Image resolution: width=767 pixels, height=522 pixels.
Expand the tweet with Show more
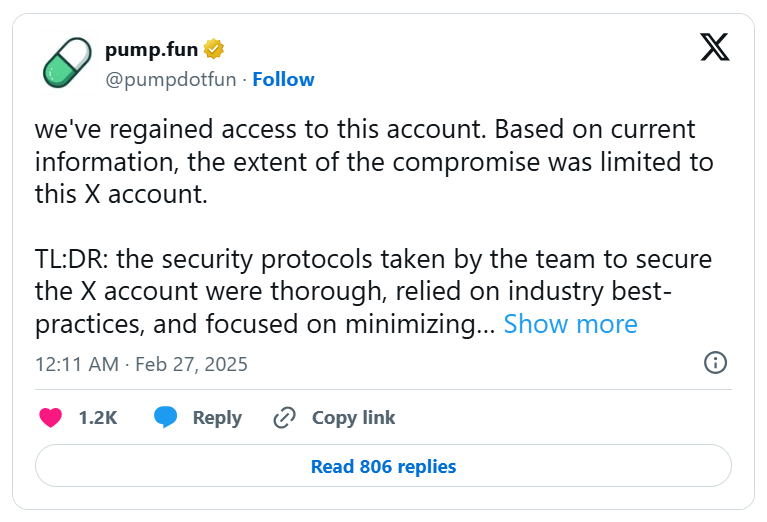pos(570,324)
